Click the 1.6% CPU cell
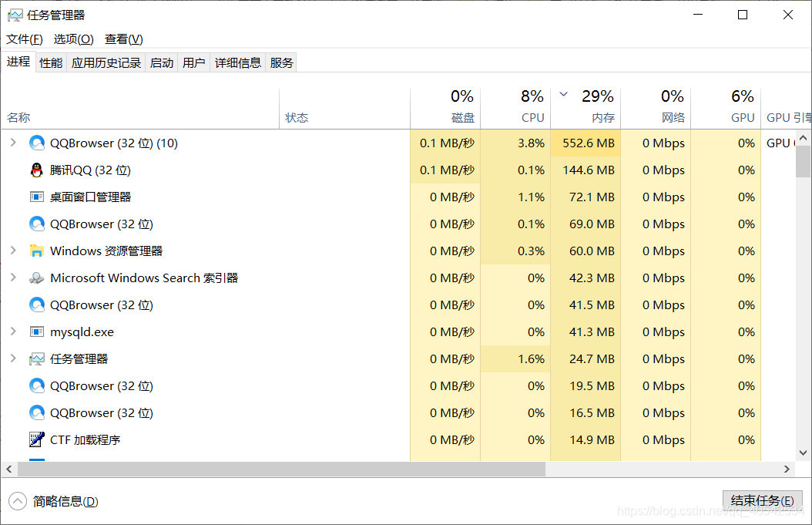Screen dimensions: 812x525 tap(515, 358)
